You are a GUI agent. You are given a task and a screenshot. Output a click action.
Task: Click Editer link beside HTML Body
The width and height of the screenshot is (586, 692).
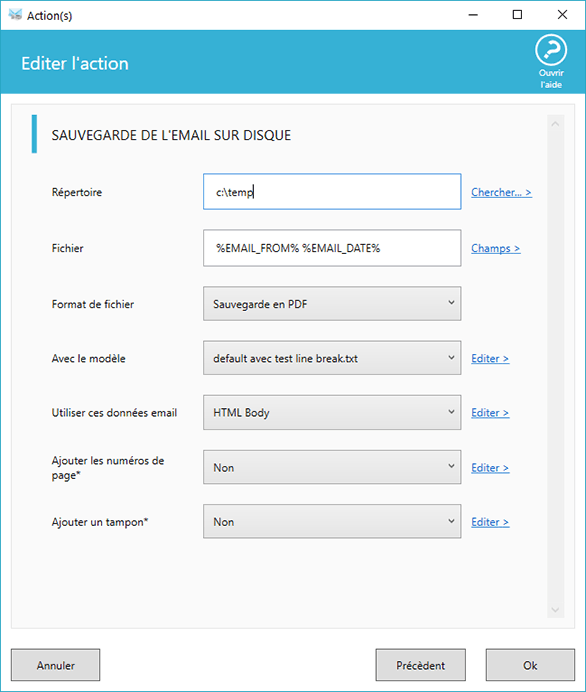[490, 413]
